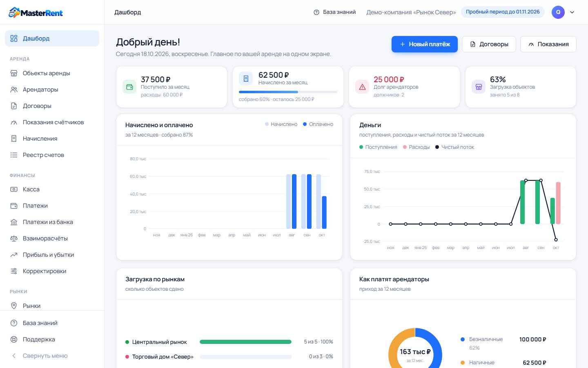Click the Рынки map pin icon

(x=14, y=306)
